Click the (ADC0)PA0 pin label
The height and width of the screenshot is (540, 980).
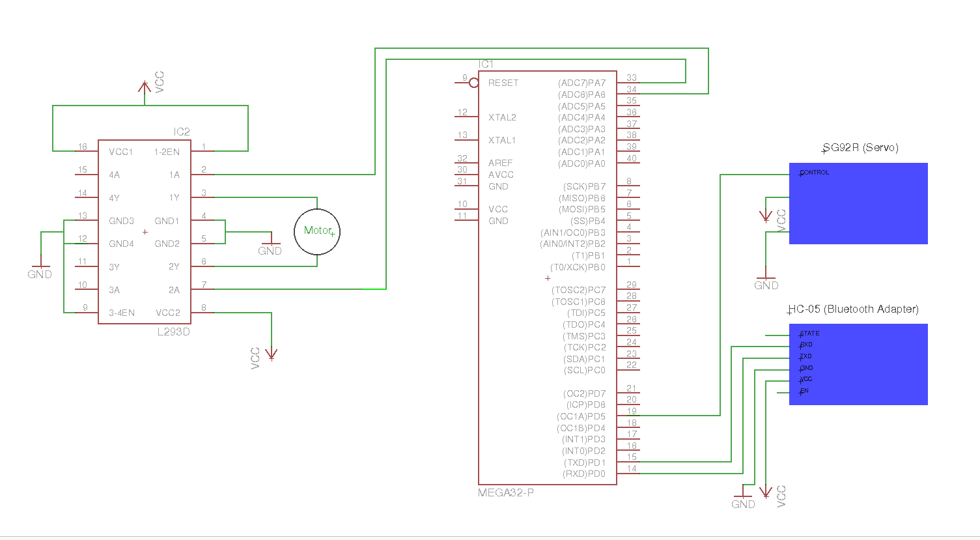coord(581,163)
